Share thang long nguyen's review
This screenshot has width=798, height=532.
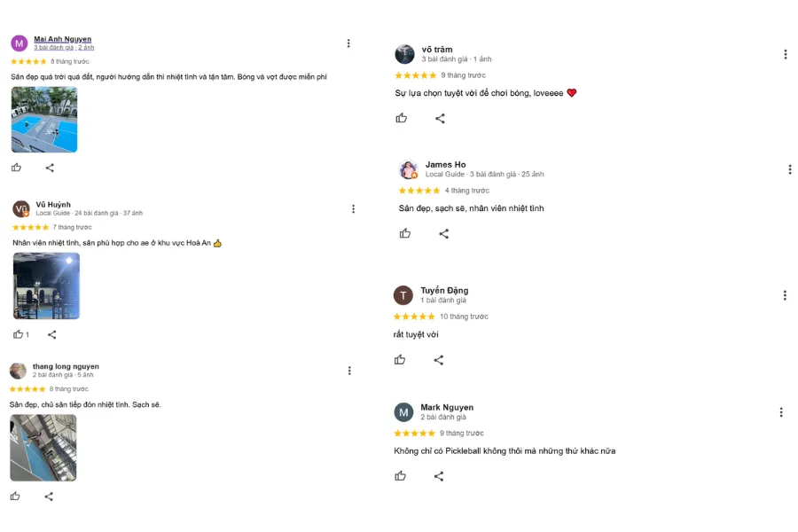(49, 497)
